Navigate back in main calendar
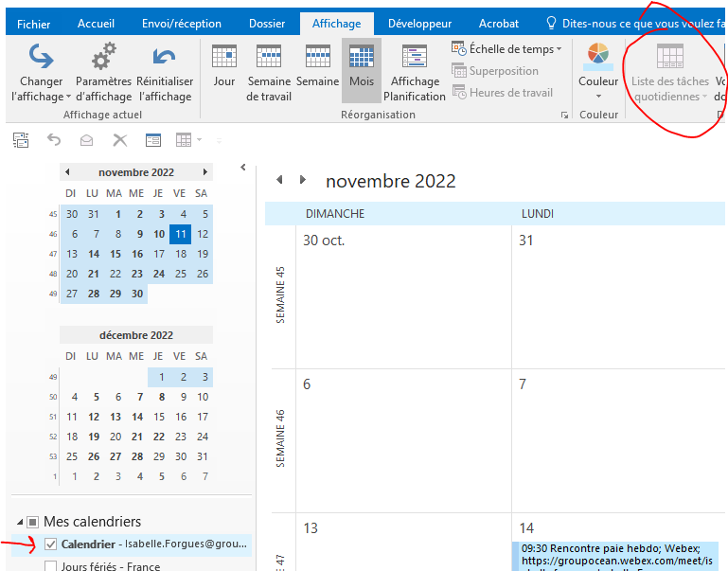This screenshot has width=728, height=571. (x=279, y=180)
